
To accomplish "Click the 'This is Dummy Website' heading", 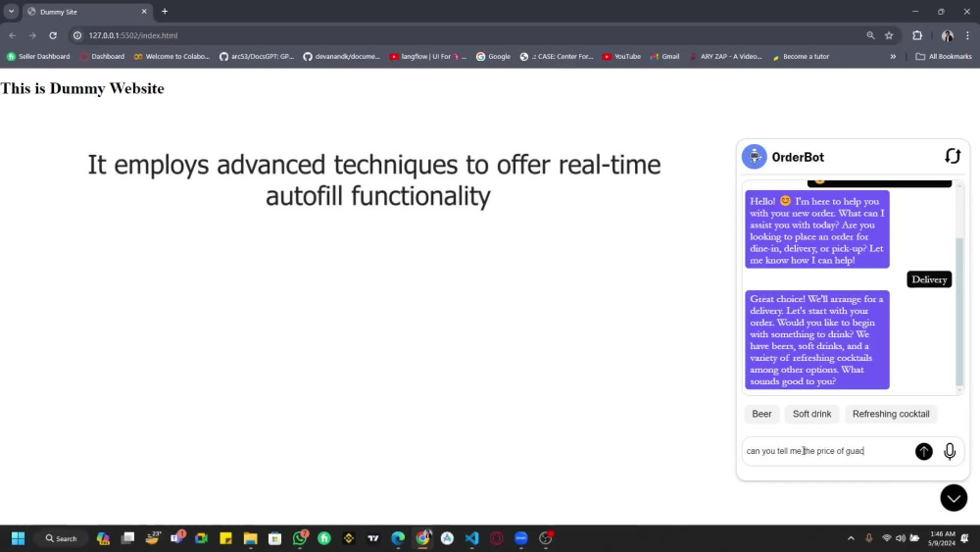I will point(82,88).
